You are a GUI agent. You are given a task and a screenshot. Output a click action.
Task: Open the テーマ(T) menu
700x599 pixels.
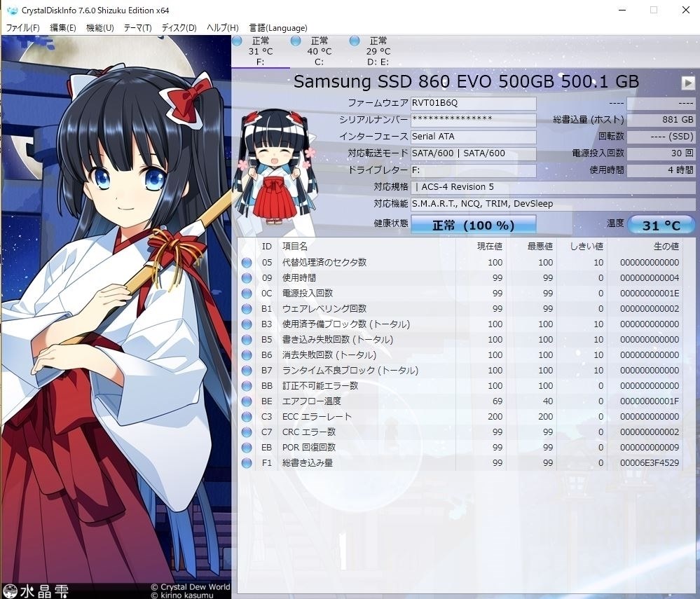137,28
